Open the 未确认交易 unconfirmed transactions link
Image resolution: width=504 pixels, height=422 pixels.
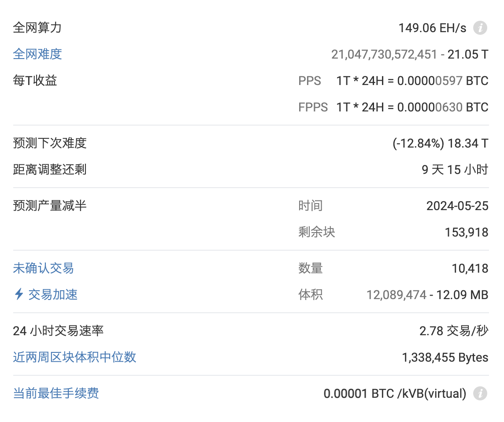point(43,268)
